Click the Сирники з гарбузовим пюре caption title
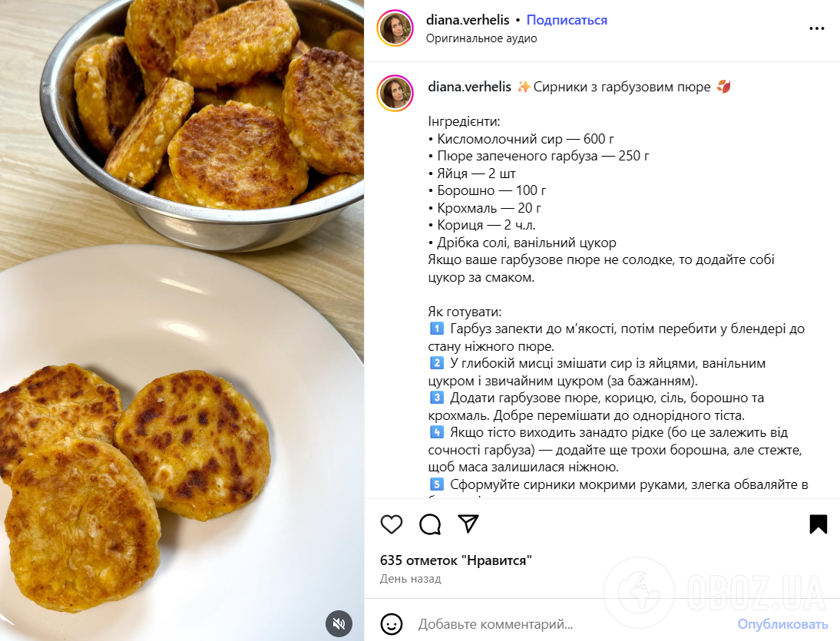This screenshot has height=641, width=840. (x=622, y=87)
